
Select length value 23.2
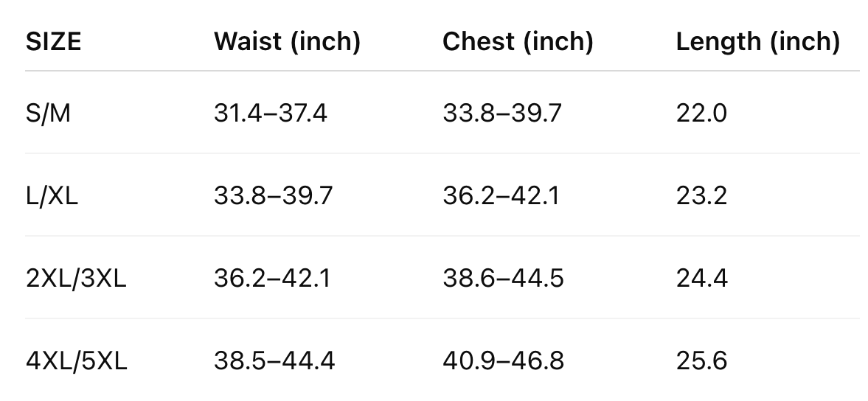coord(701,196)
